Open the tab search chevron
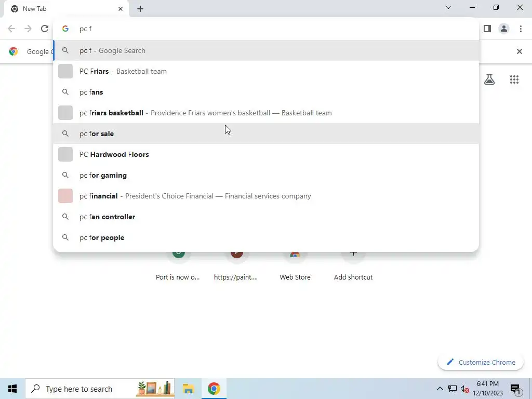Screen dimensions: 532x399 tap(448, 7)
